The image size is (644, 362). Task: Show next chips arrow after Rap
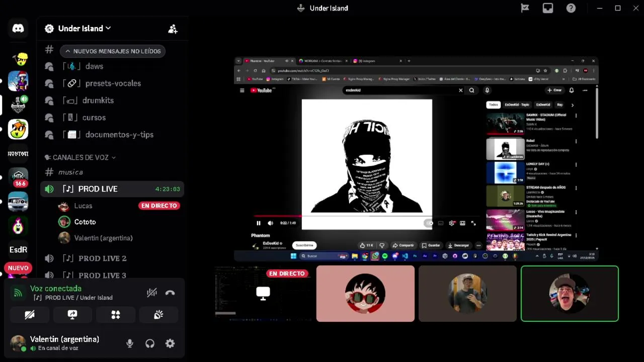tap(572, 105)
